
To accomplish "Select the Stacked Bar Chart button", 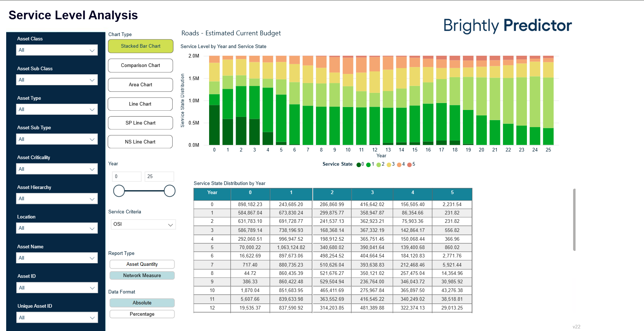I will coord(140,46).
